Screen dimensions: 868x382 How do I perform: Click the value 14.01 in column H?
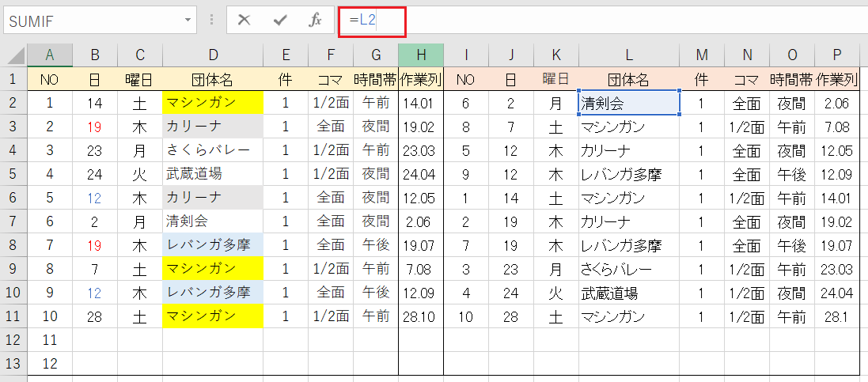(420, 103)
